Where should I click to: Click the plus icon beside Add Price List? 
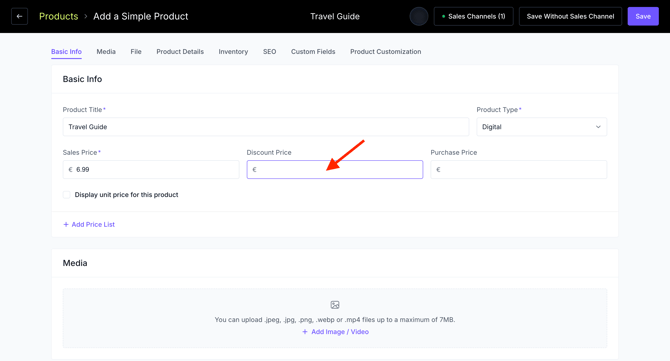point(66,224)
